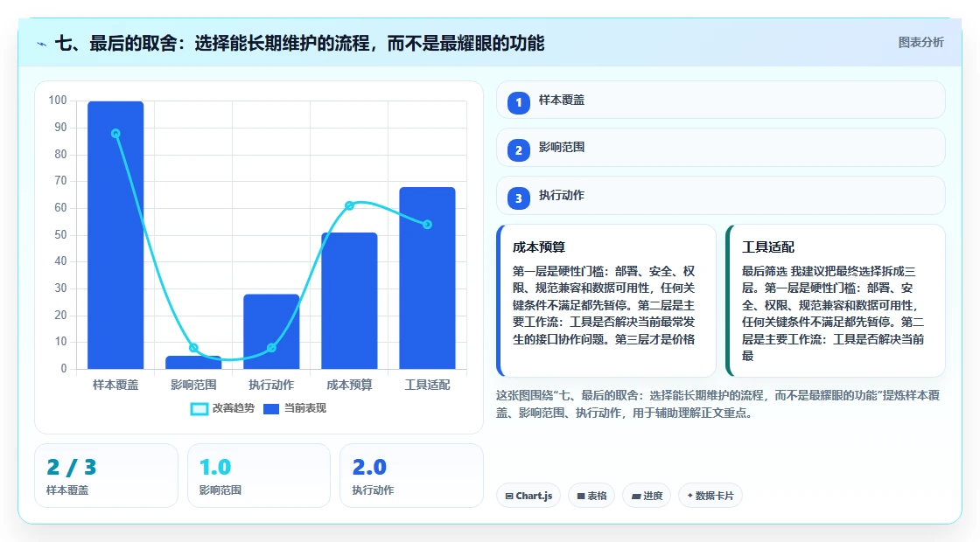980x542 pixels.
Task: Click the trend line point above 工具适配
Action: 428,225
